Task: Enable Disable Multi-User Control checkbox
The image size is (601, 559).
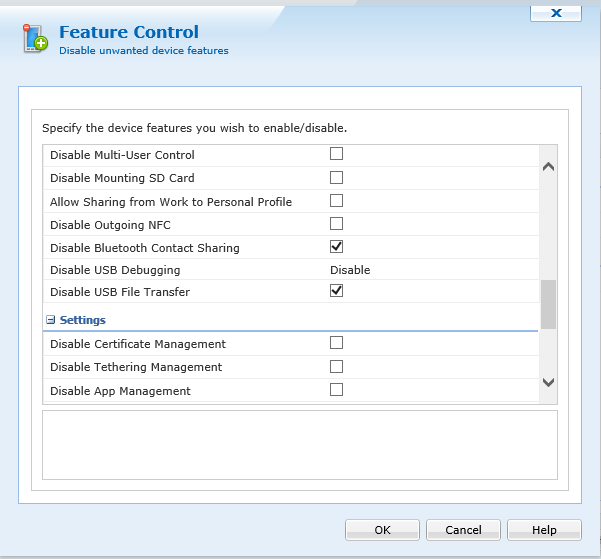Action: pyautogui.click(x=336, y=154)
